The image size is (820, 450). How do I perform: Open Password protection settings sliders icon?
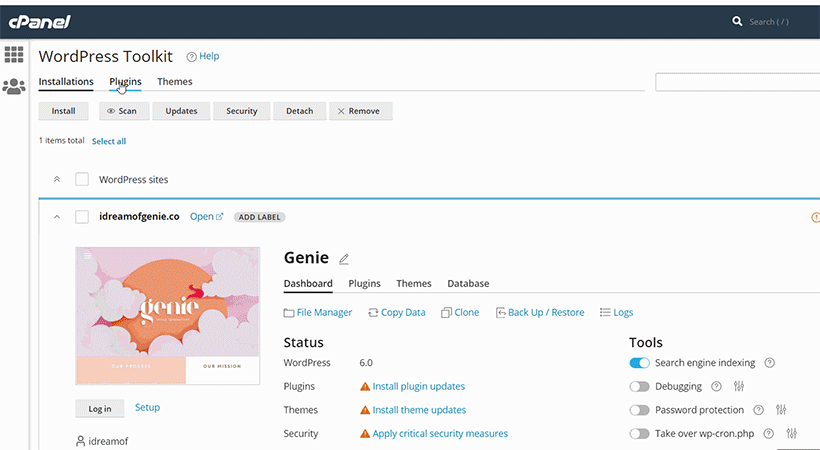781,410
